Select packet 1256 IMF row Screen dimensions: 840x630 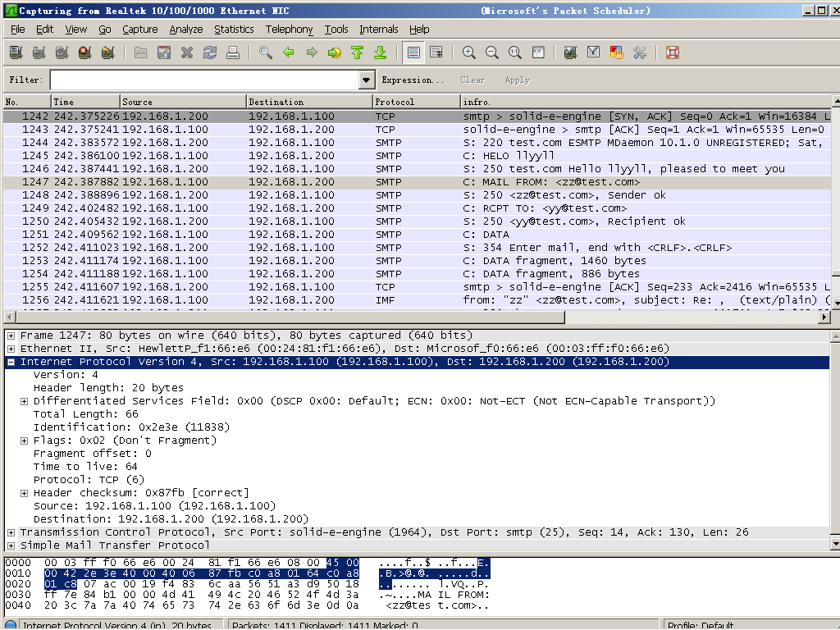pyautogui.click(x=417, y=300)
